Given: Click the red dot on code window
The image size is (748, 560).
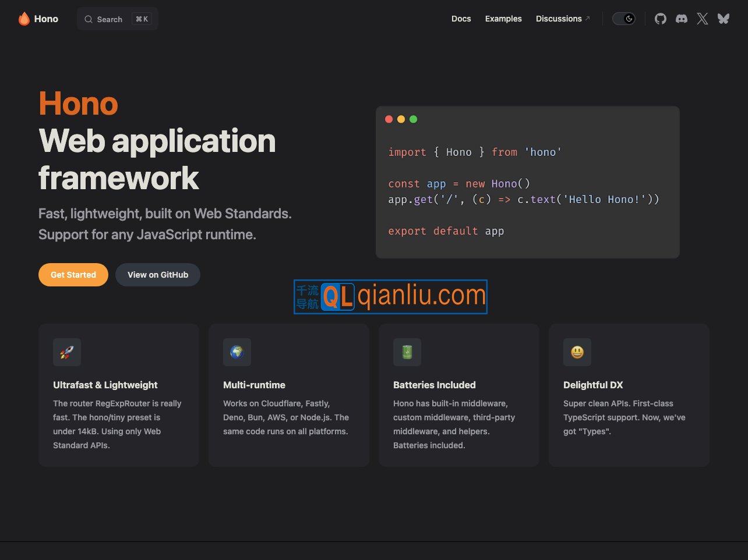Looking at the screenshot, I should tap(389, 119).
